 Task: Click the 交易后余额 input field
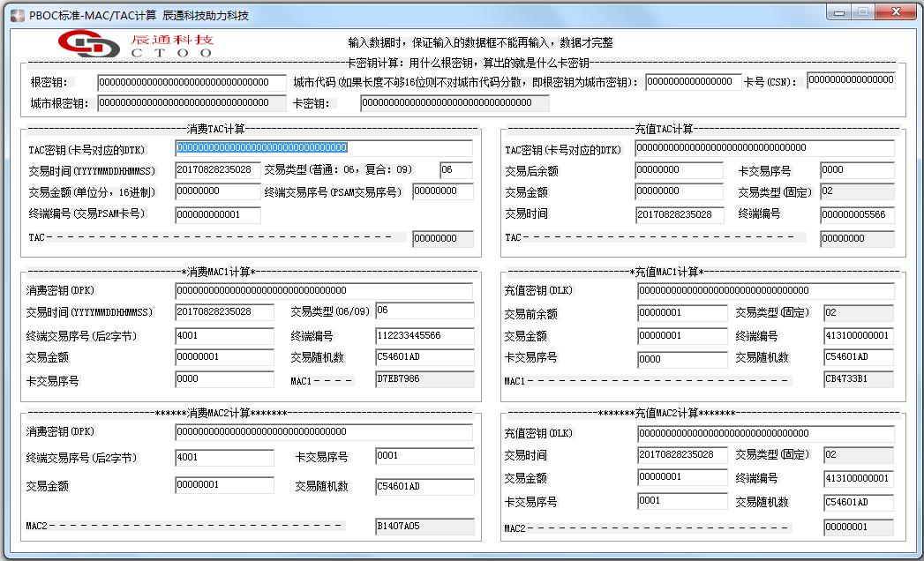click(x=679, y=170)
